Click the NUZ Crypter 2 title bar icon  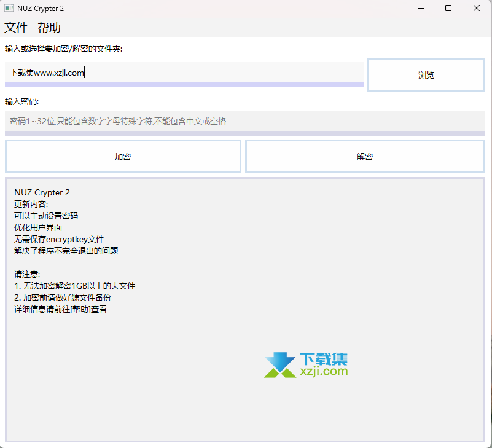pos(9,8)
